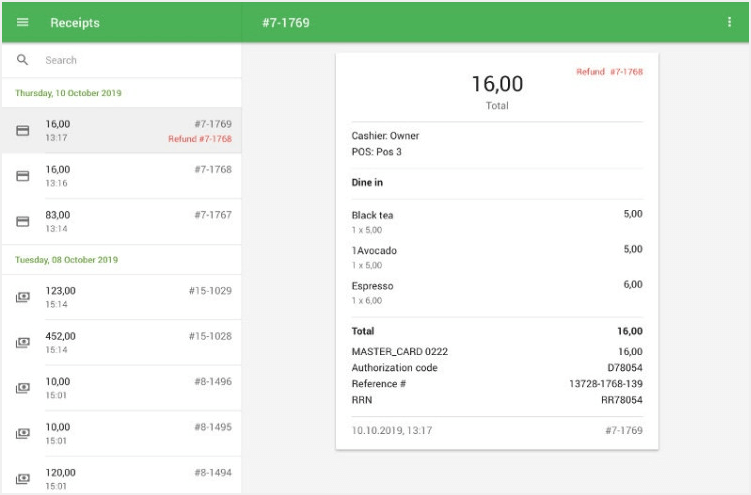Image resolution: width=751 pixels, height=495 pixels.
Task: Type in the receipts Search field
Action: [130, 60]
